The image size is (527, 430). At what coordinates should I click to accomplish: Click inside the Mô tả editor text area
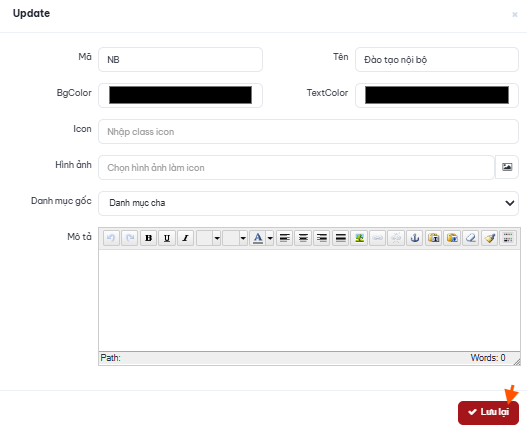click(309, 300)
